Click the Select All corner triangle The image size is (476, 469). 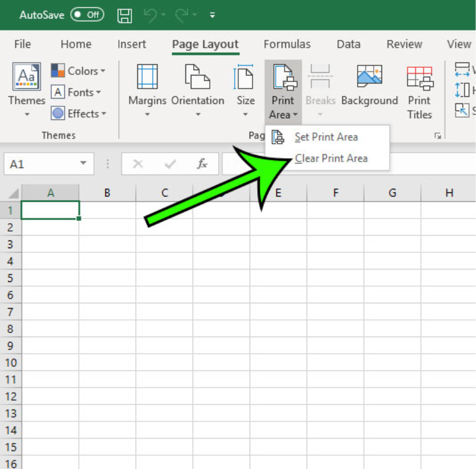point(13,193)
